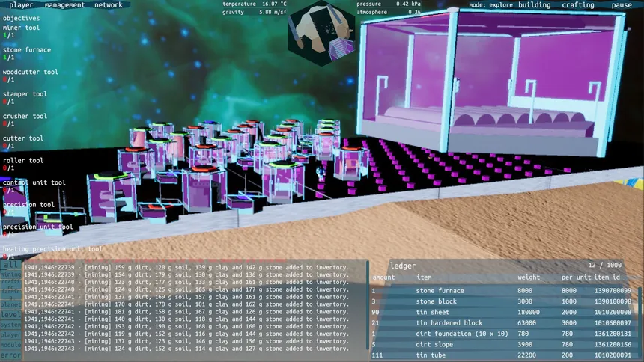Select the 'player' log filter
The height and width of the screenshot is (362, 644).
(x=10, y=334)
